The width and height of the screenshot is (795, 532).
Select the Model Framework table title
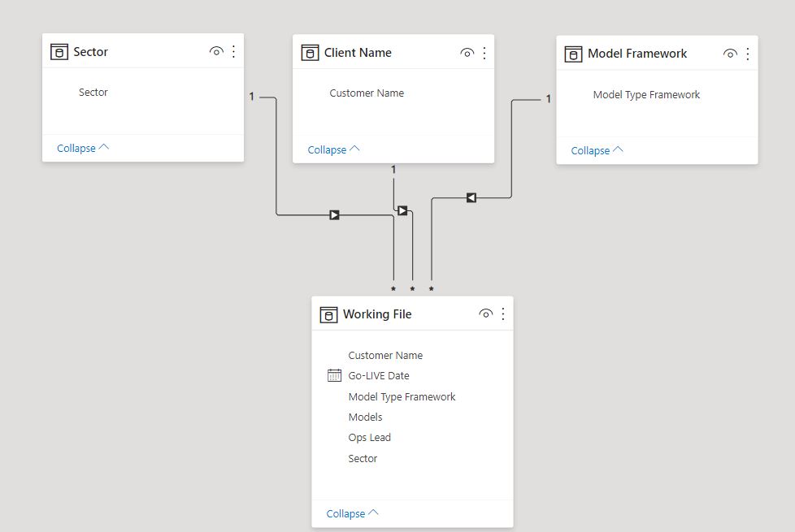coord(637,54)
